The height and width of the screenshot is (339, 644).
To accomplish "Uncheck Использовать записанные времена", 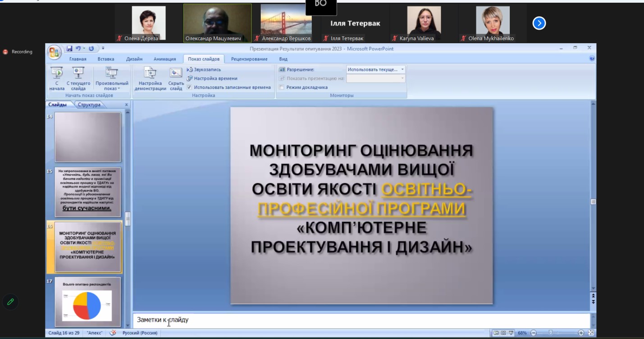I will (189, 88).
